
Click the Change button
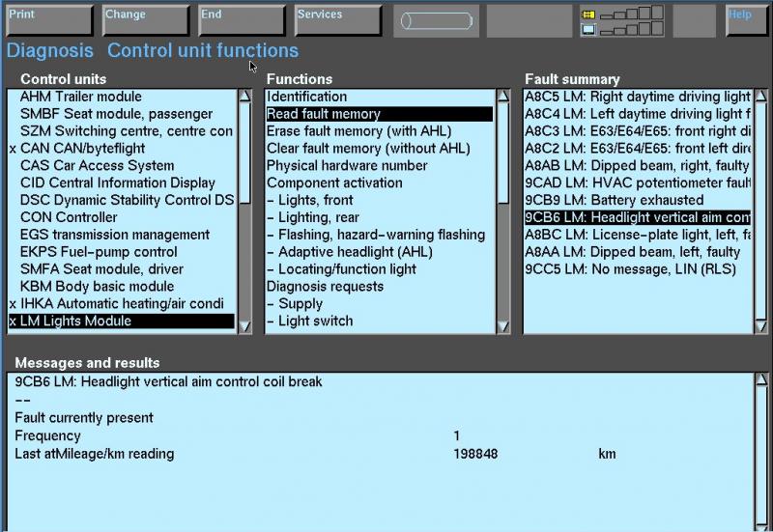point(145,19)
